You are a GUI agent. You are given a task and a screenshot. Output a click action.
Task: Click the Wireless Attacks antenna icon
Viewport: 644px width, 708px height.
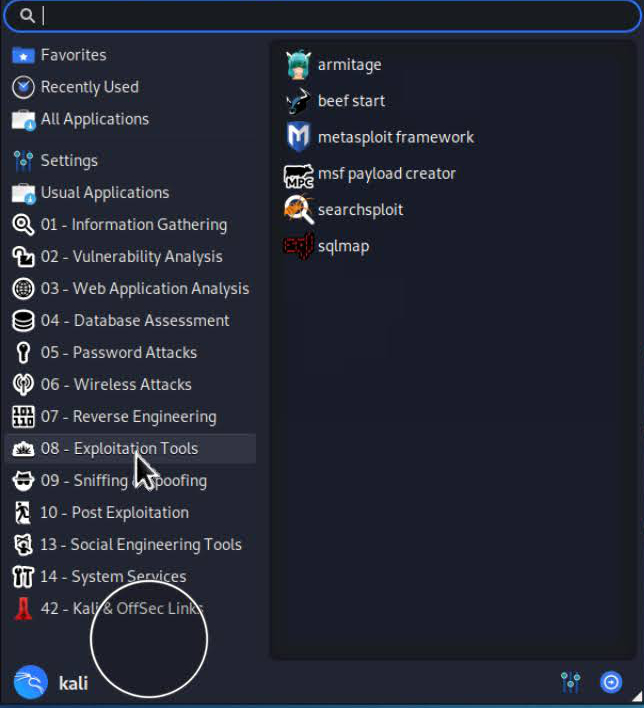23,385
